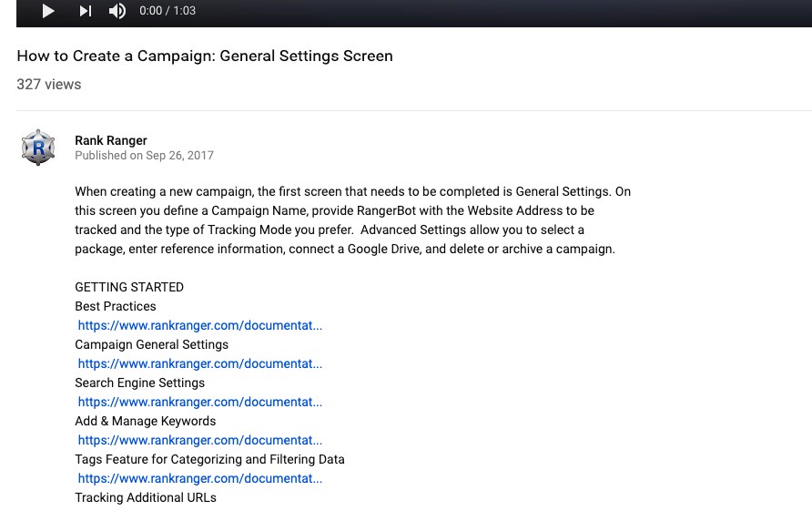Go to the Rank Ranger channel name
The width and height of the screenshot is (812, 511).
coord(111,140)
